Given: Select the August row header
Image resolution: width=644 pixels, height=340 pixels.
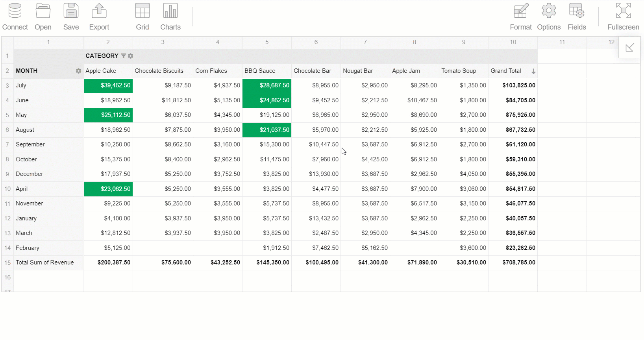Looking at the screenshot, I should coord(48,130).
